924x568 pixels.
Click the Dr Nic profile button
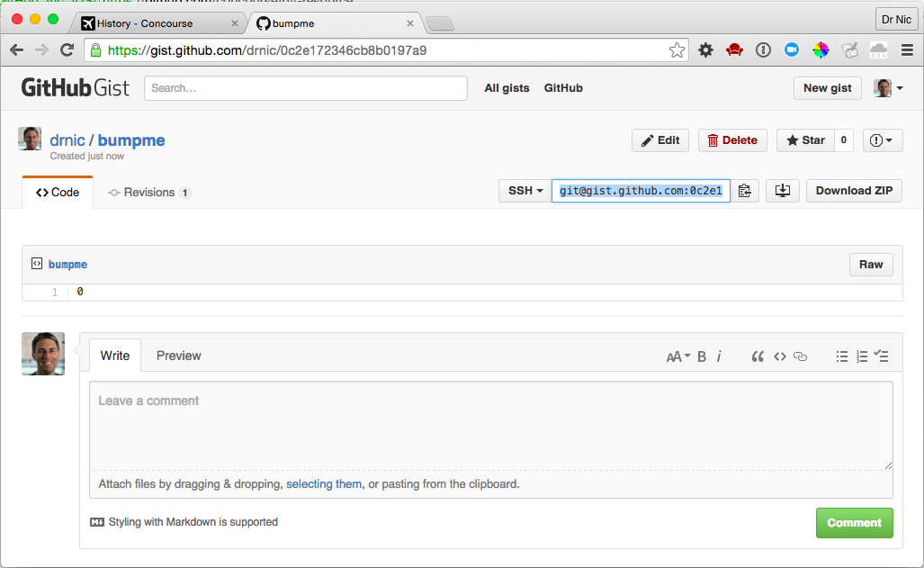[896, 20]
